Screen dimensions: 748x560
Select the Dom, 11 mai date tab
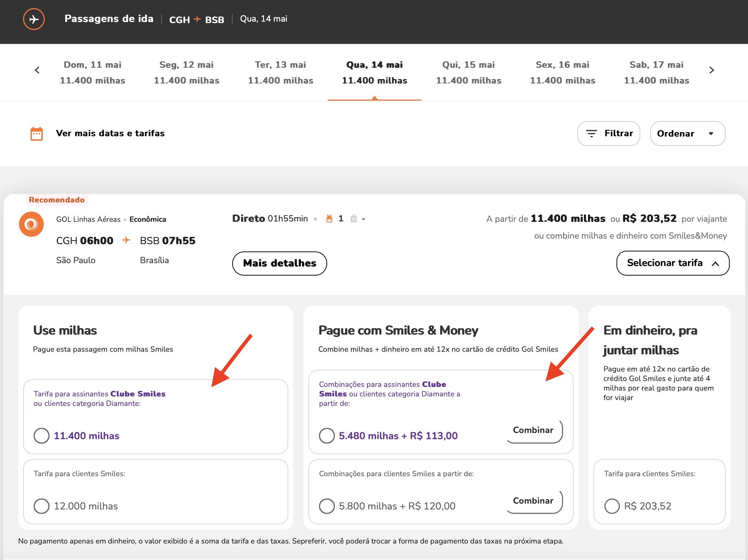[x=92, y=72]
